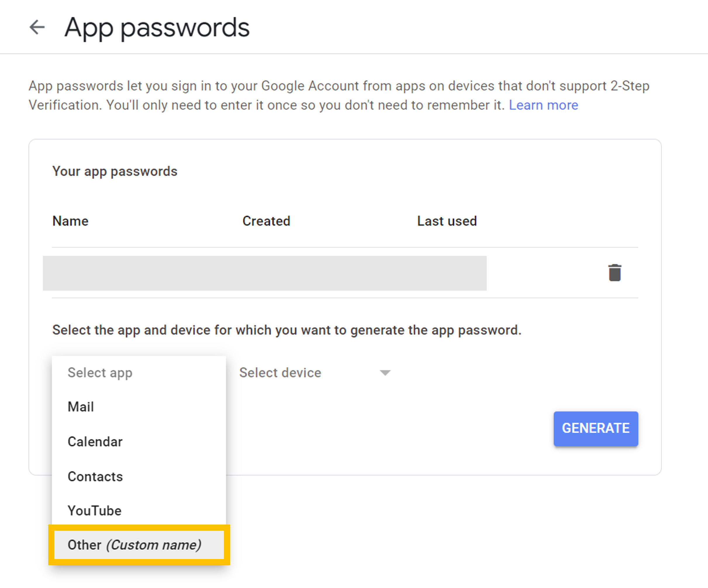Choose Mail from the app list

point(81,407)
